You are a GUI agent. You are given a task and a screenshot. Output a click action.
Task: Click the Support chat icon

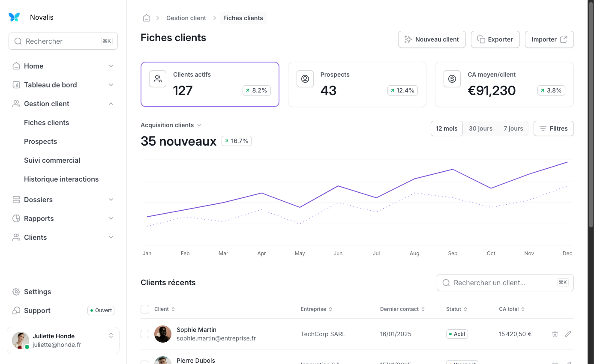16,310
